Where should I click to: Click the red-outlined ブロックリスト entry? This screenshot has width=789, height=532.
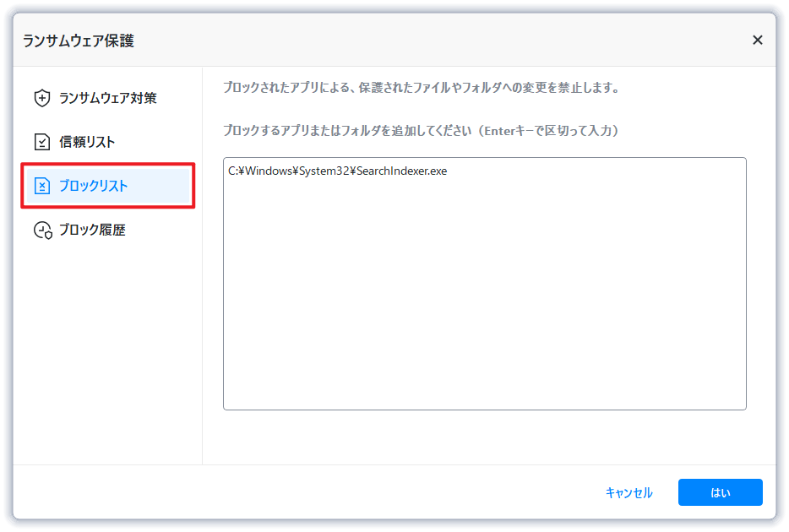point(107,186)
